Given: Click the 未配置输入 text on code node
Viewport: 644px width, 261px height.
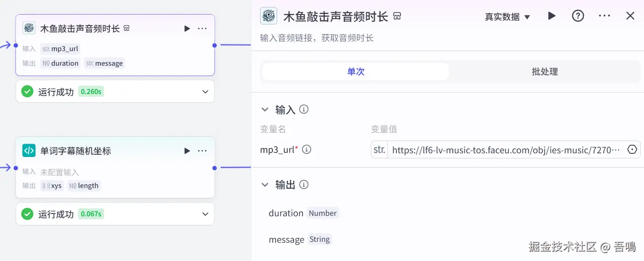Looking at the screenshot, I should [60, 172].
